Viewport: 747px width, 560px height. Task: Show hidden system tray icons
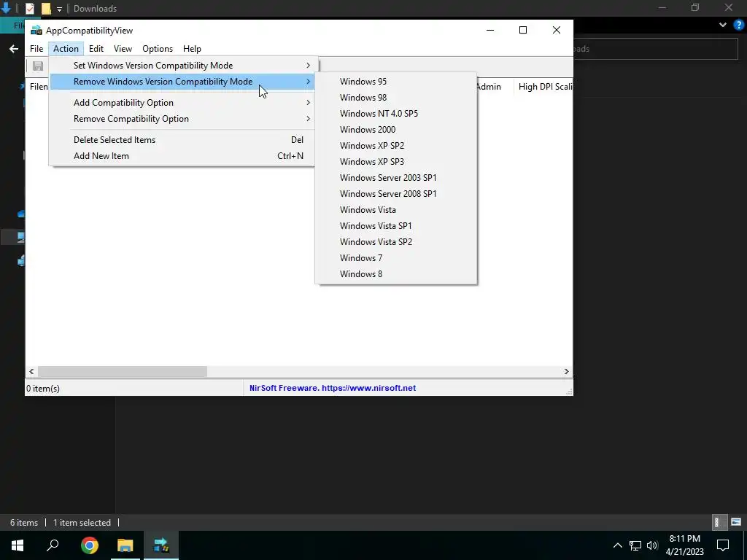point(617,545)
